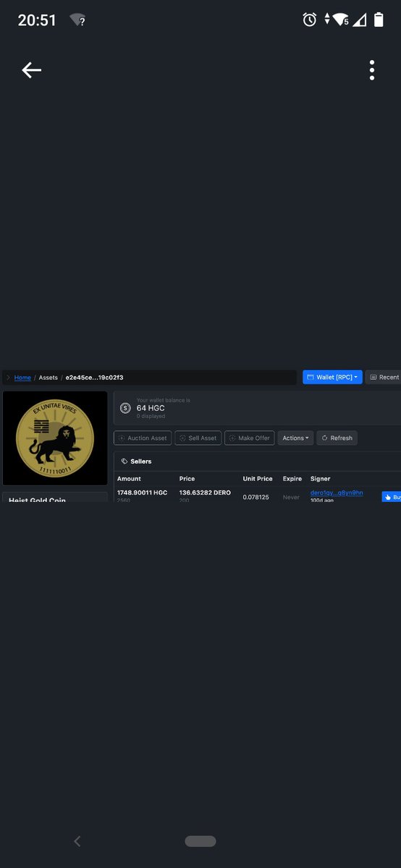401x868 pixels.
Task: Click the Price column header
Action: (187, 479)
